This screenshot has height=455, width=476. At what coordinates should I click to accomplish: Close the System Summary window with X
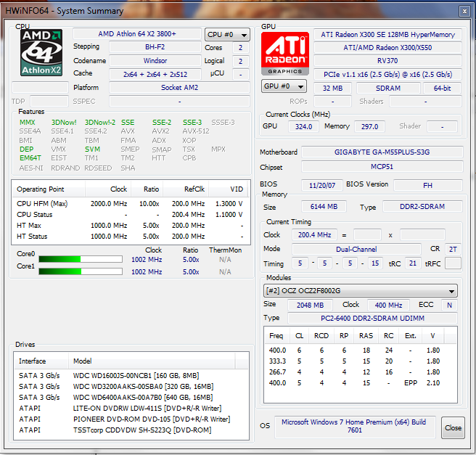click(464, 11)
